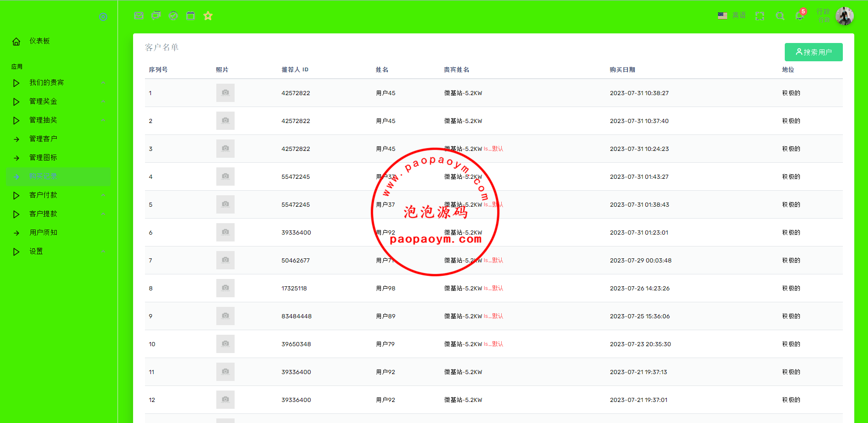The width and height of the screenshot is (868, 423).
Task: Open 管理图标 in sidebar
Action: click(x=43, y=158)
